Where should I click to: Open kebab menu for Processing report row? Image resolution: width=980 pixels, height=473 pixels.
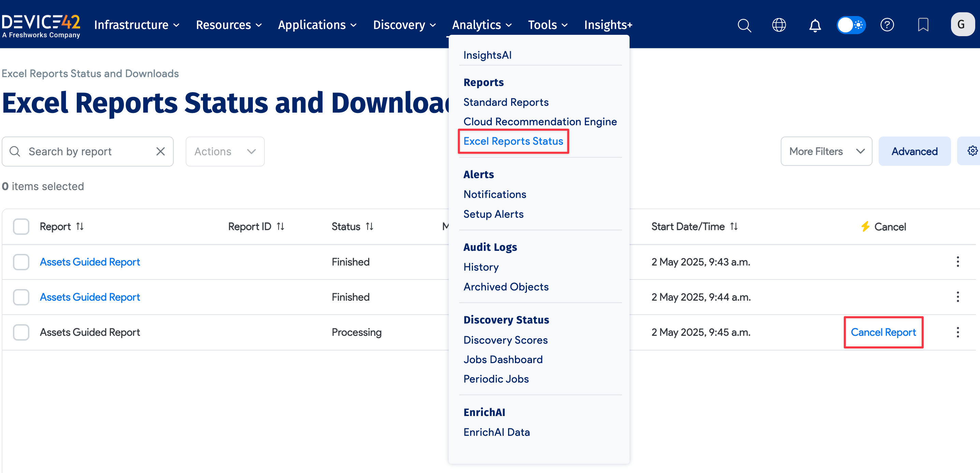tap(957, 332)
